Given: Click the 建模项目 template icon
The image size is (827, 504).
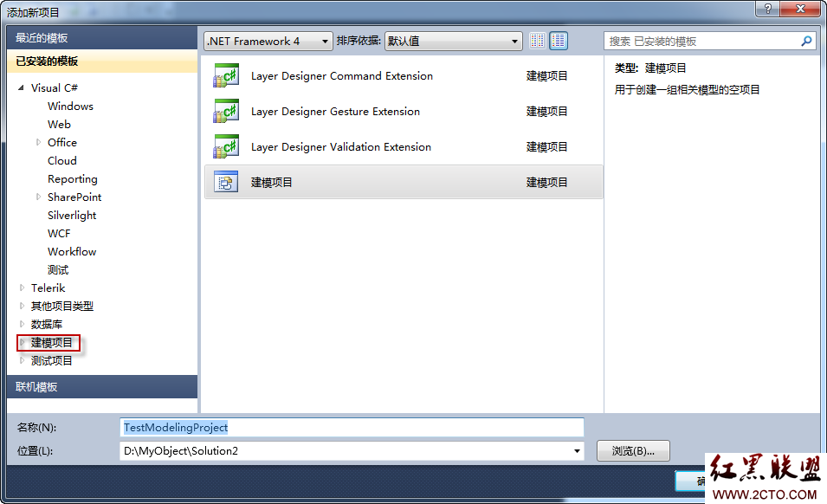Looking at the screenshot, I should 226,182.
